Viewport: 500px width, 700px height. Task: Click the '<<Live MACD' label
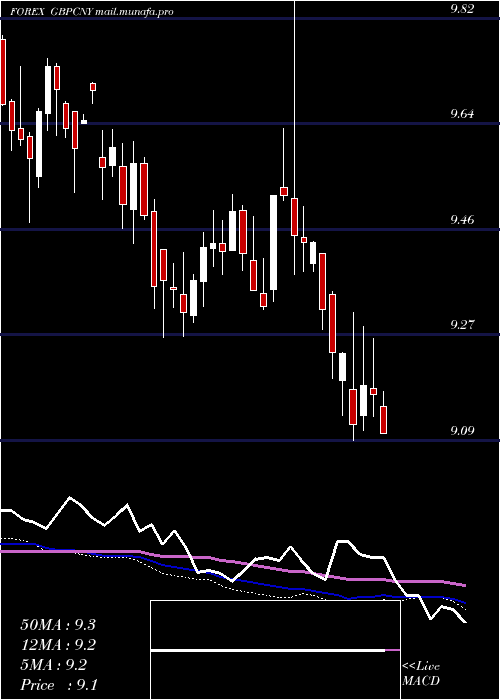pos(421,674)
